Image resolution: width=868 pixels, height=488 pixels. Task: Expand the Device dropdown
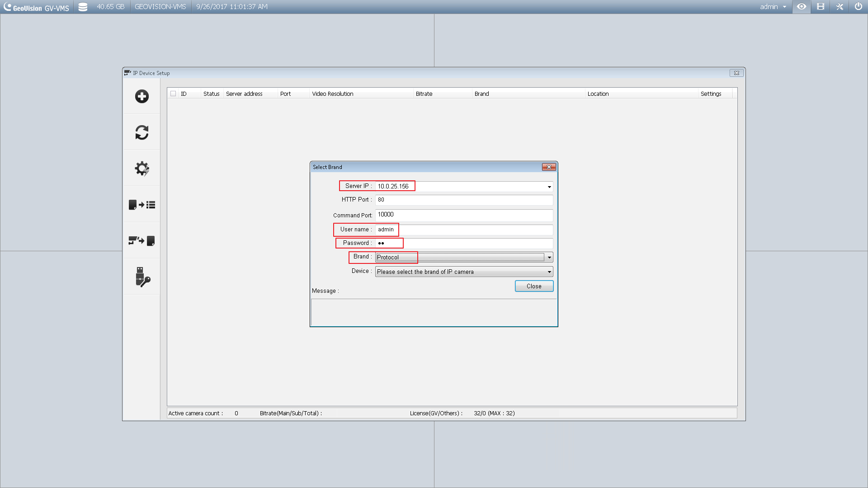tap(549, 272)
